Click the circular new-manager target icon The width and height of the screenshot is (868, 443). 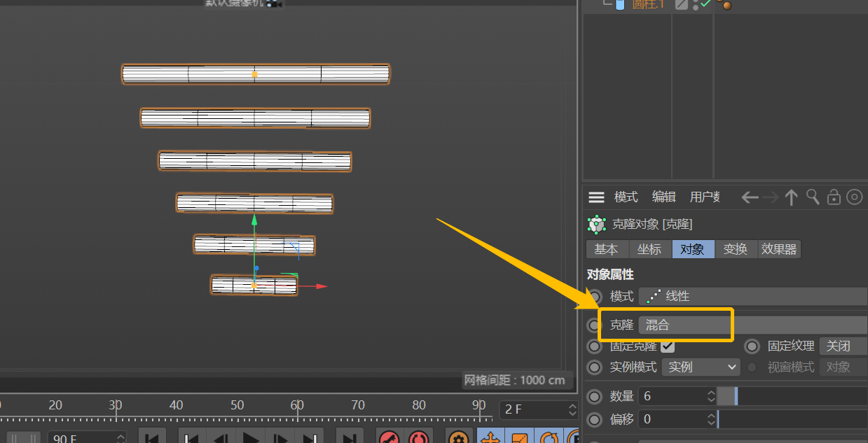[x=854, y=197]
